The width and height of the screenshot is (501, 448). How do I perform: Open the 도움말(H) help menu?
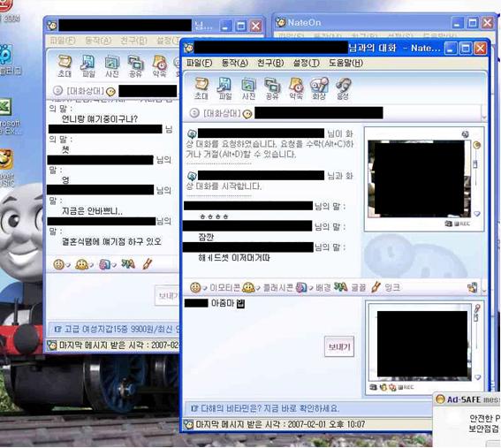345,63
